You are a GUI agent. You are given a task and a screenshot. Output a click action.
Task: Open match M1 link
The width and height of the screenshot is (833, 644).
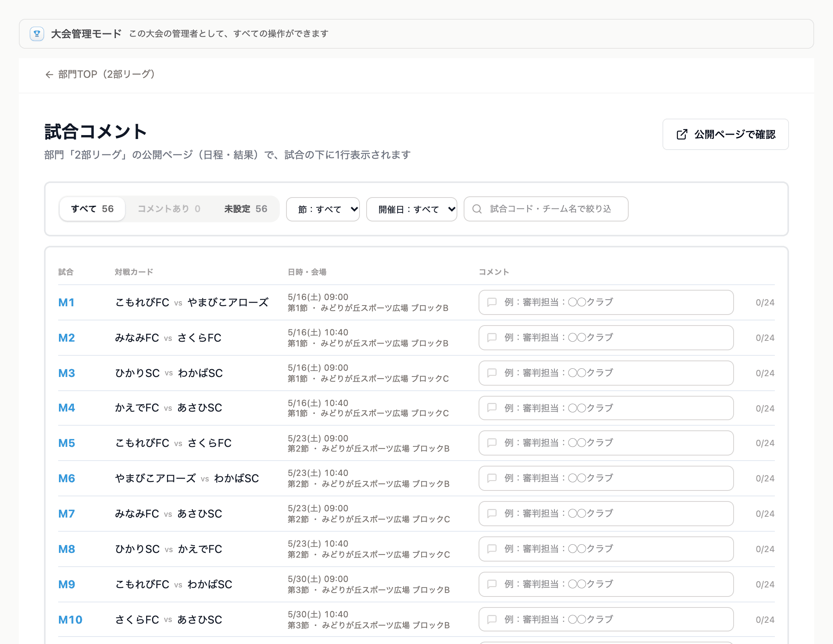point(66,302)
